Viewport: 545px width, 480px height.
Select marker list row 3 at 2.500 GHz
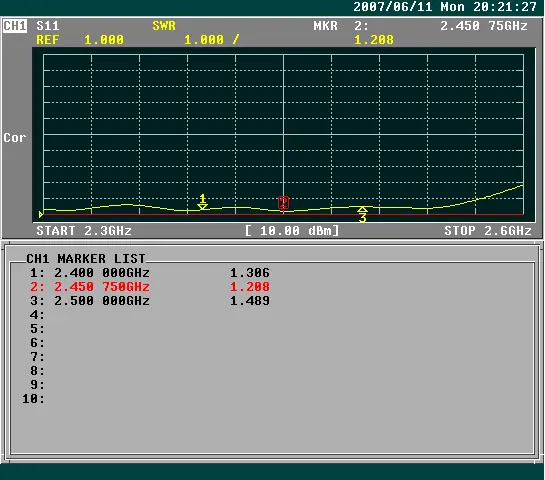pos(149,301)
